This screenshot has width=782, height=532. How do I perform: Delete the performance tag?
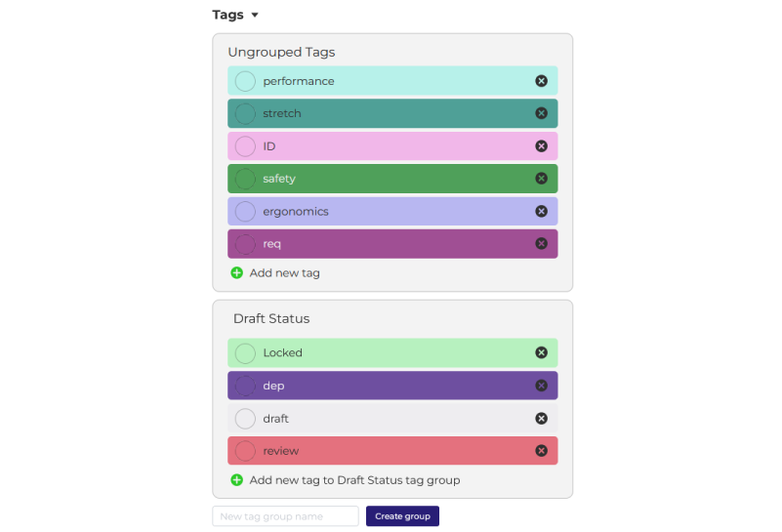coord(541,81)
